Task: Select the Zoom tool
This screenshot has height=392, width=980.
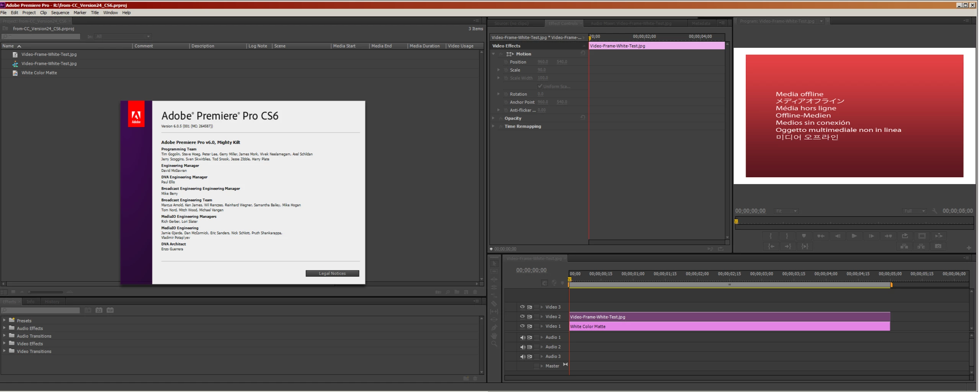Action: coord(494,344)
